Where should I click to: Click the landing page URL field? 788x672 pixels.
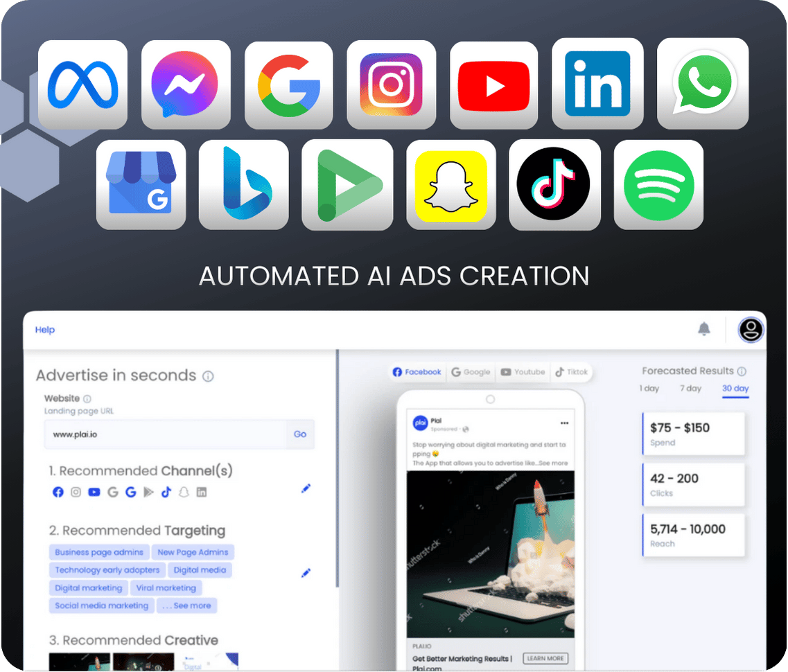click(x=166, y=434)
